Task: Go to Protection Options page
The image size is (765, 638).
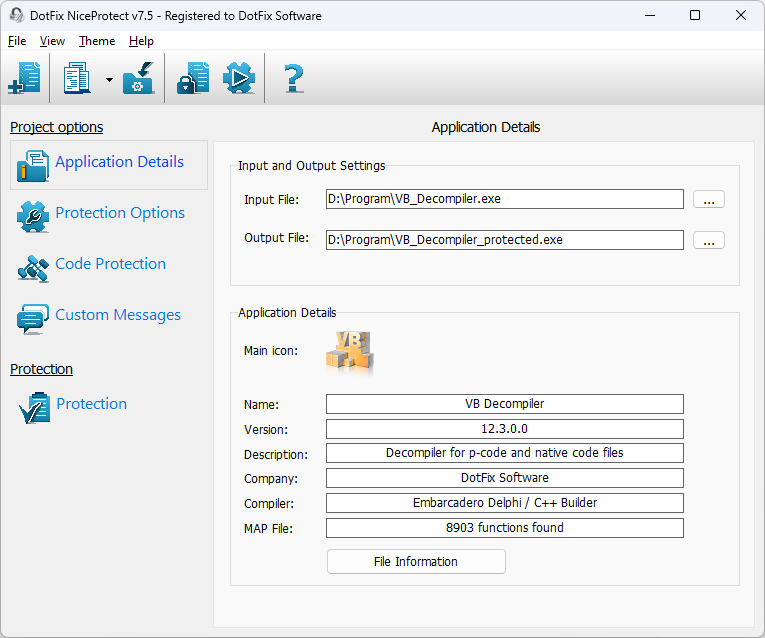Action: coord(120,213)
